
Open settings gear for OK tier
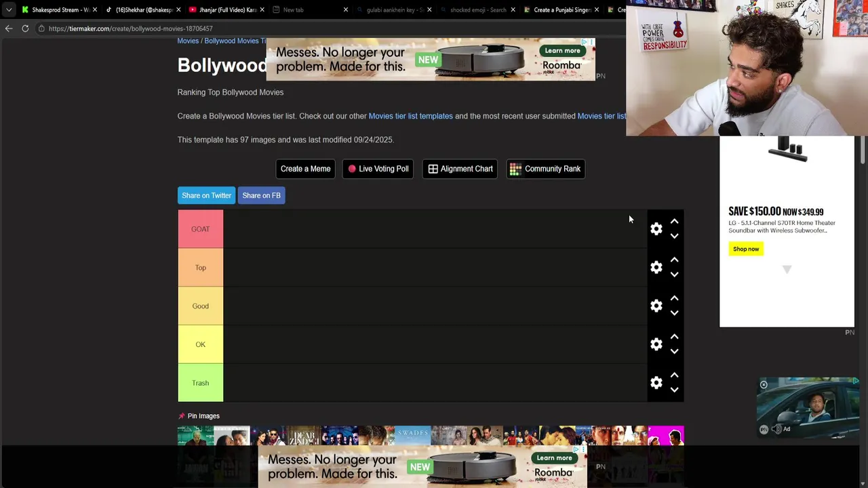[x=656, y=344]
